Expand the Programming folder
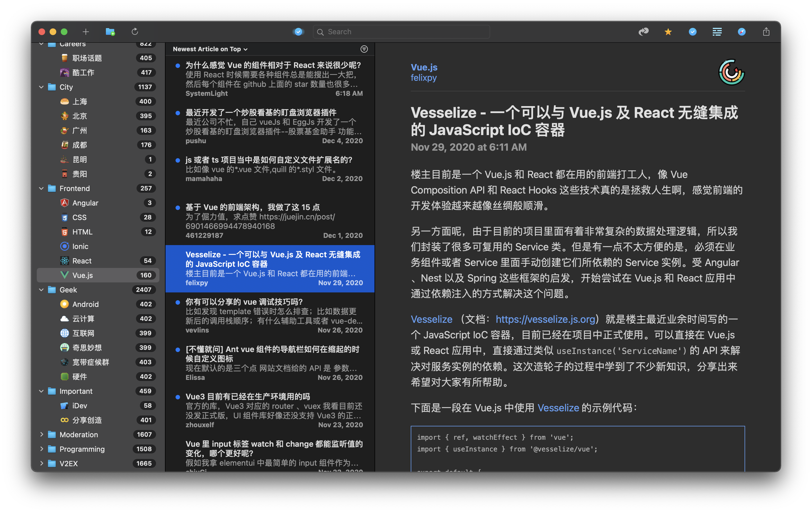This screenshot has width=812, height=513. (42, 449)
